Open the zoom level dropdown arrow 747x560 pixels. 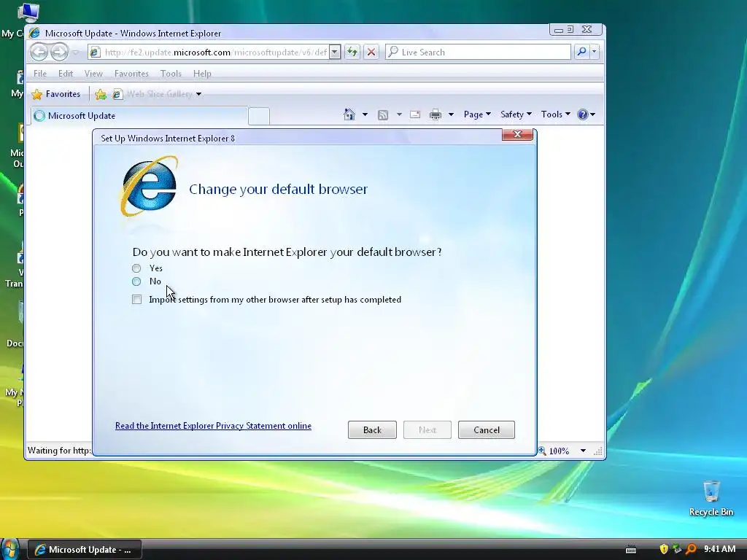click(x=583, y=451)
